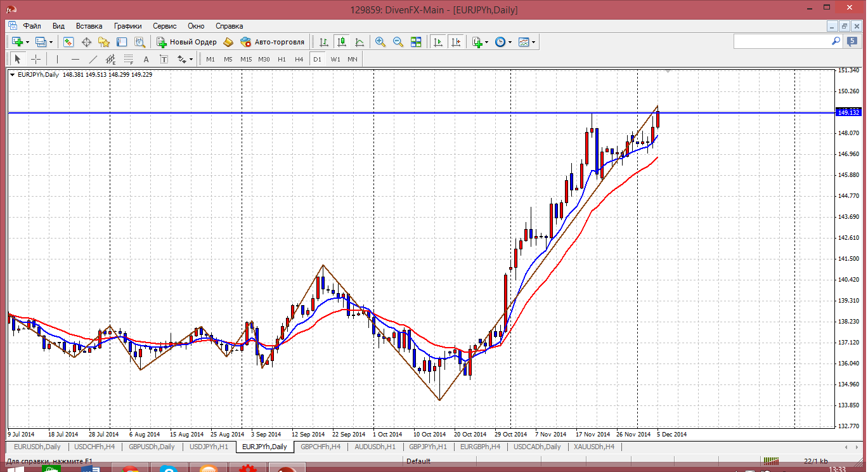The width and height of the screenshot is (868, 472).
Task: Switch to the XAUUSDh,H4 chart tab
Action: [593, 447]
